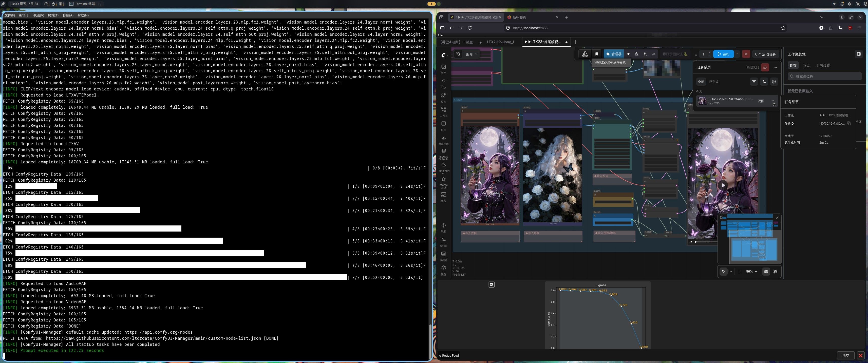Play the output video preview
The height and width of the screenshot is (363, 868).
pos(723,185)
